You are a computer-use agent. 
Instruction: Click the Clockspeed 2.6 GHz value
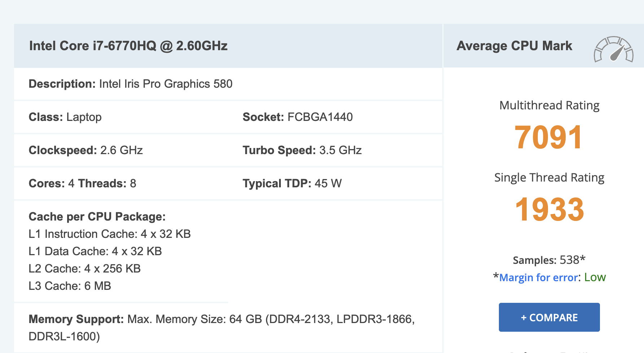[86, 150]
